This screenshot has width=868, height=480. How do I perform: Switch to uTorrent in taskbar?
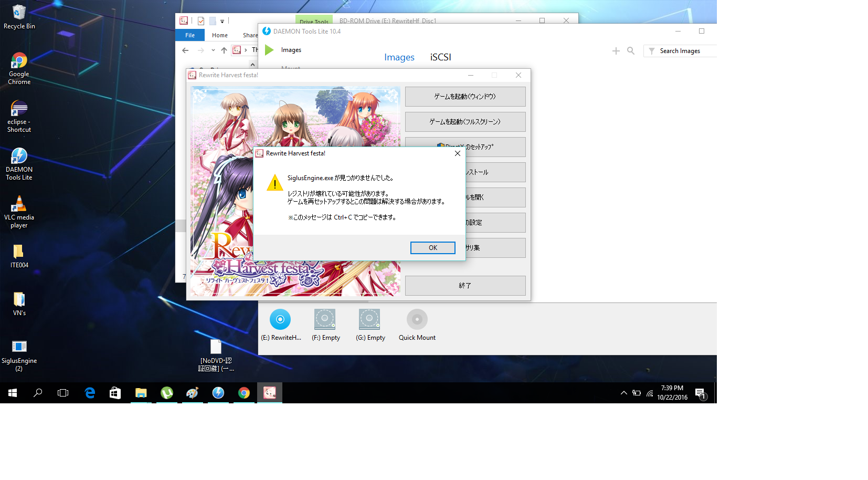click(x=167, y=393)
